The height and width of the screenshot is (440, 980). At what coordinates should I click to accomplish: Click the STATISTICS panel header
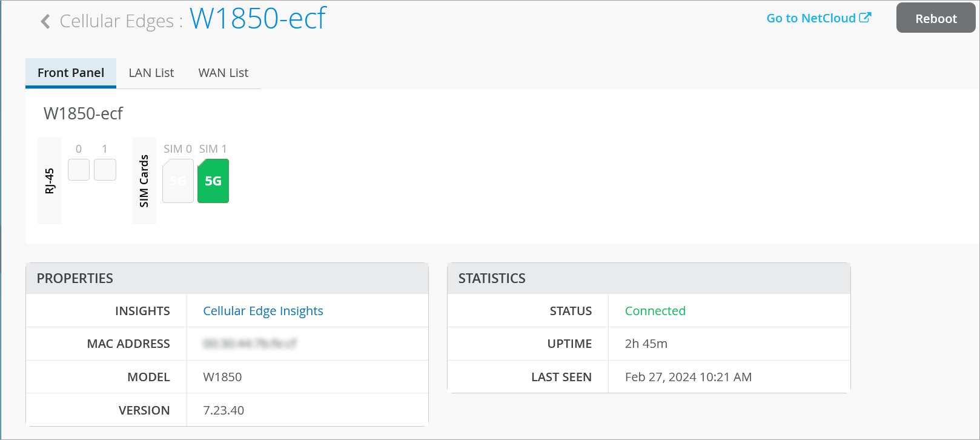(x=492, y=278)
